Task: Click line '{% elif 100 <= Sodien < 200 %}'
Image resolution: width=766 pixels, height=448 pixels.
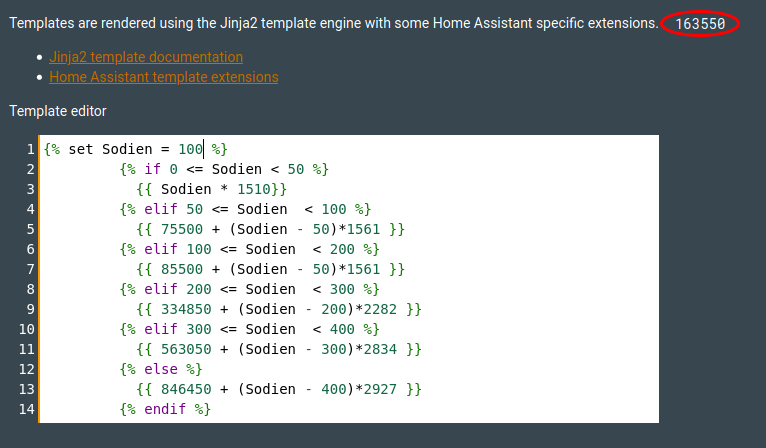Action: 250,249
